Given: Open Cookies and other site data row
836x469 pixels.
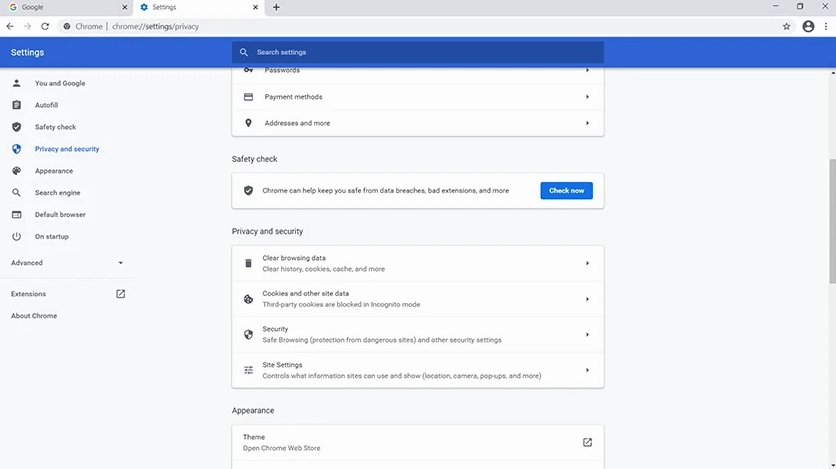Looking at the screenshot, I should tap(417, 299).
